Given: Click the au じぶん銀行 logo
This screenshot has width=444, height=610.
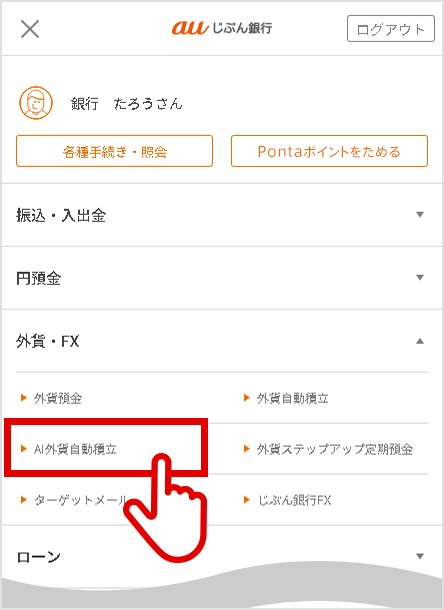Looking at the screenshot, I should click(222, 28).
